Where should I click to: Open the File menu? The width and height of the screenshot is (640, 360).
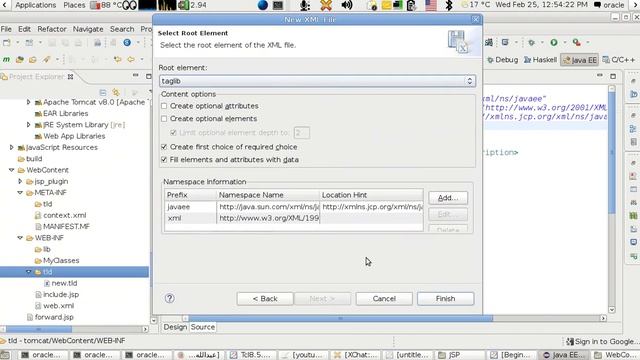click(6, 29)
